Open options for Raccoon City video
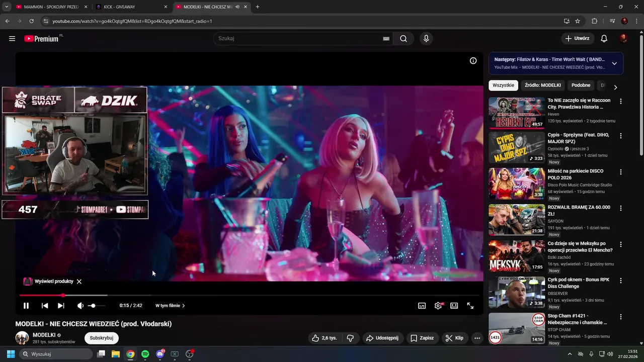Image resolution: width=644 pixels, height=362 pixels. pos(620,101)
